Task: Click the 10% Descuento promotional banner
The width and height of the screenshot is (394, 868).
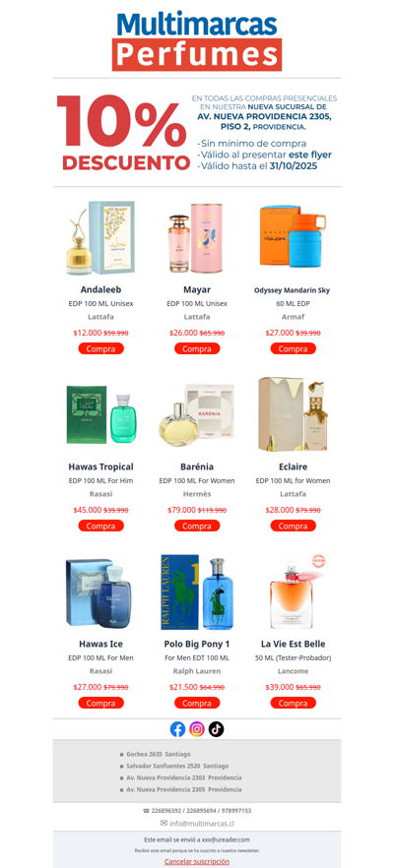Action: (197, 132)
